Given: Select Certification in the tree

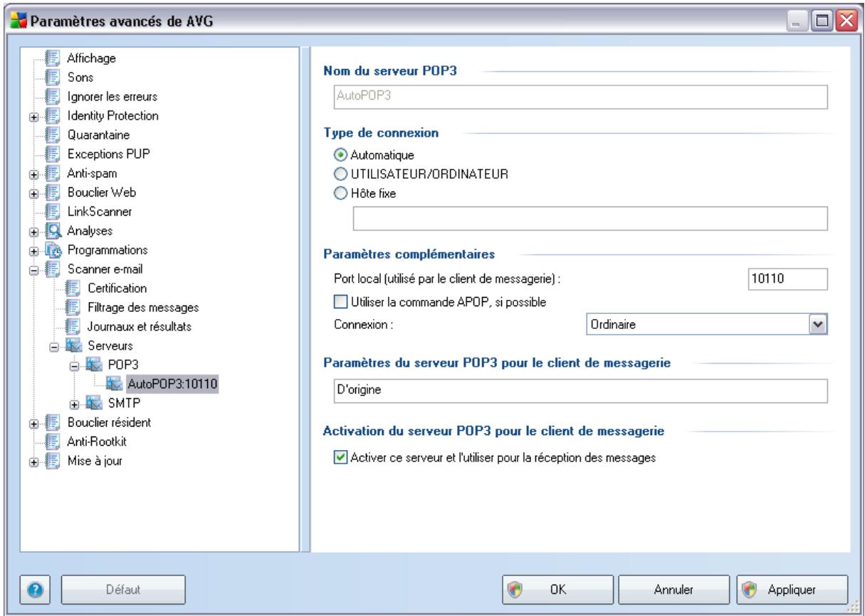Looking at the screenshot, I should (117, 288).
